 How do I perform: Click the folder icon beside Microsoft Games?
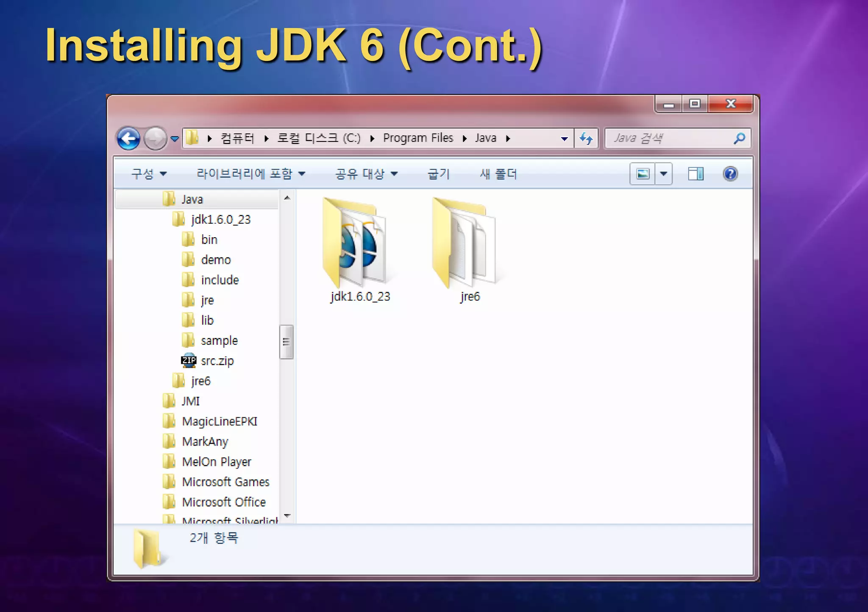169,482
